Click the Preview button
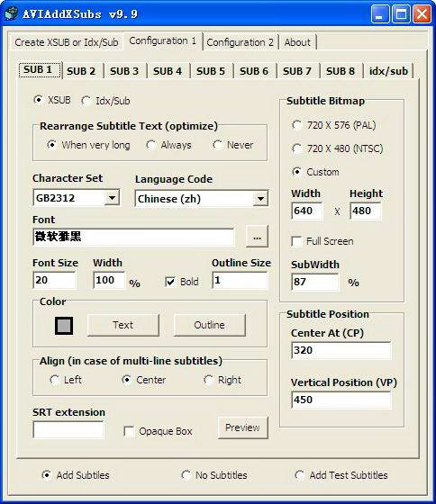The width and height of the screenshot is (436, 504). (242, 427)
